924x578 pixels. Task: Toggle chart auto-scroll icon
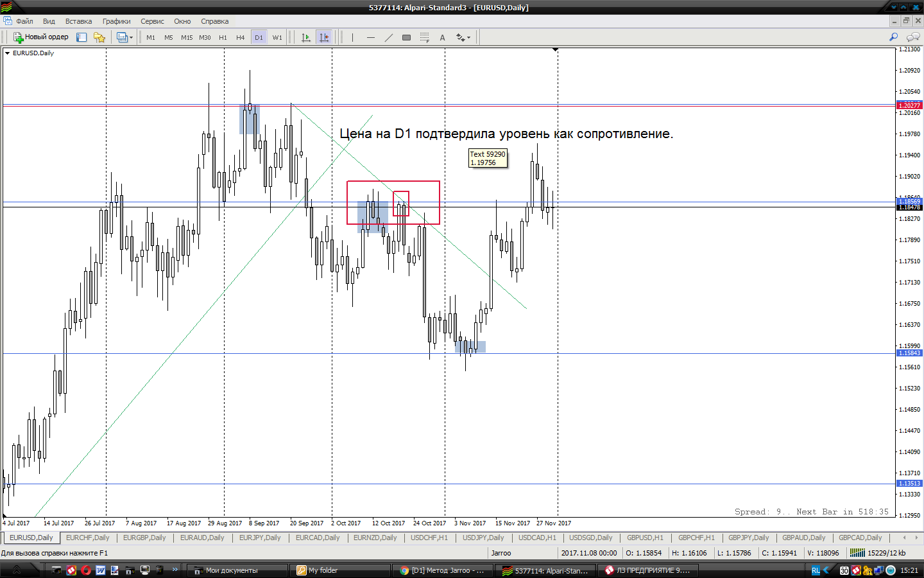pos(306,37)
